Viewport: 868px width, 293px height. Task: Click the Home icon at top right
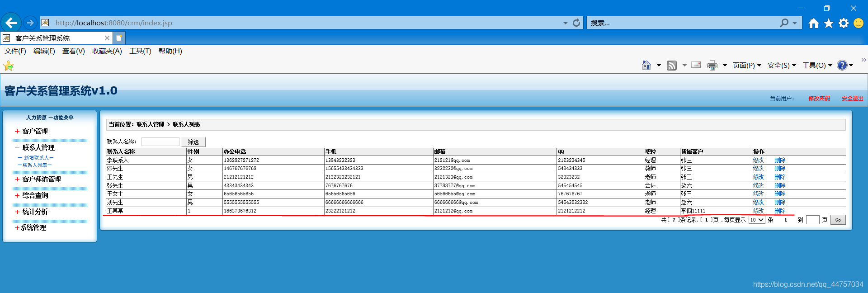click(x=814, y=23)
